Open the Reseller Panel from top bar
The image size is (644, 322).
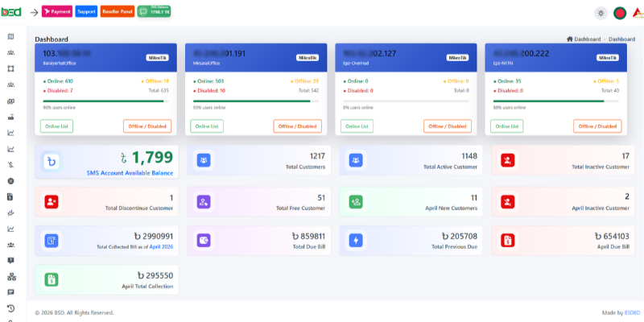pos(118,12)
